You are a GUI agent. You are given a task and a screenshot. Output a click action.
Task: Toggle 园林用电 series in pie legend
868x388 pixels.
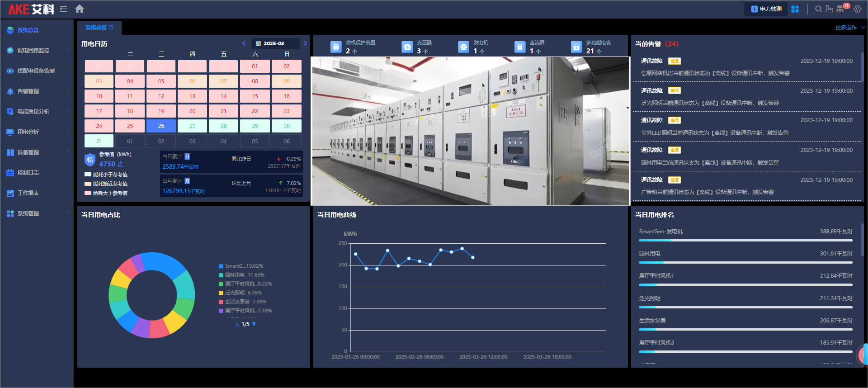241,275
